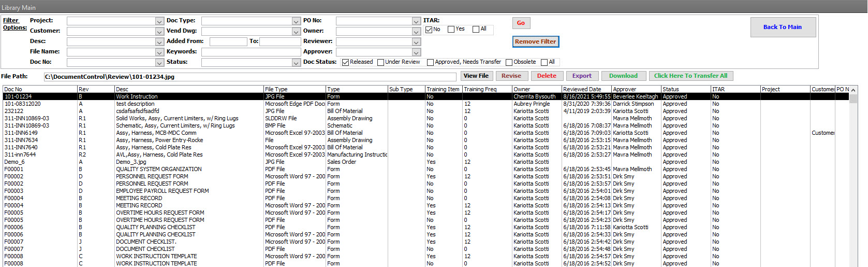Click Cherrita Bysouth owner cell
The image size is (868, 267).
tap(535, 96)
